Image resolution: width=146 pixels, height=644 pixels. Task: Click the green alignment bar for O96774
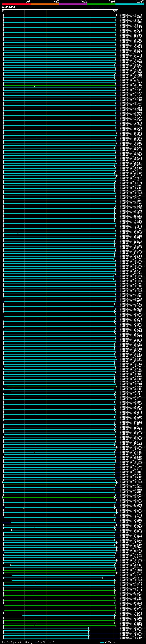coord(60,626)
